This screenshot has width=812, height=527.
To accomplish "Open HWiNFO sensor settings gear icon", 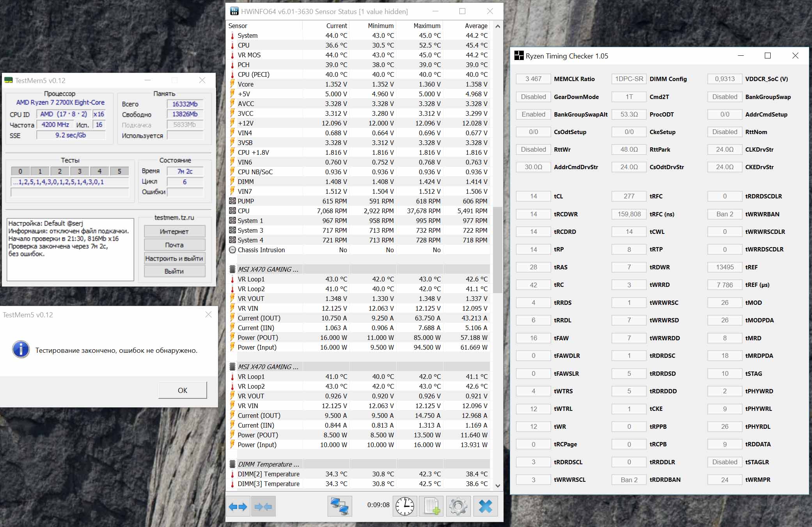I will click(458, 506).
